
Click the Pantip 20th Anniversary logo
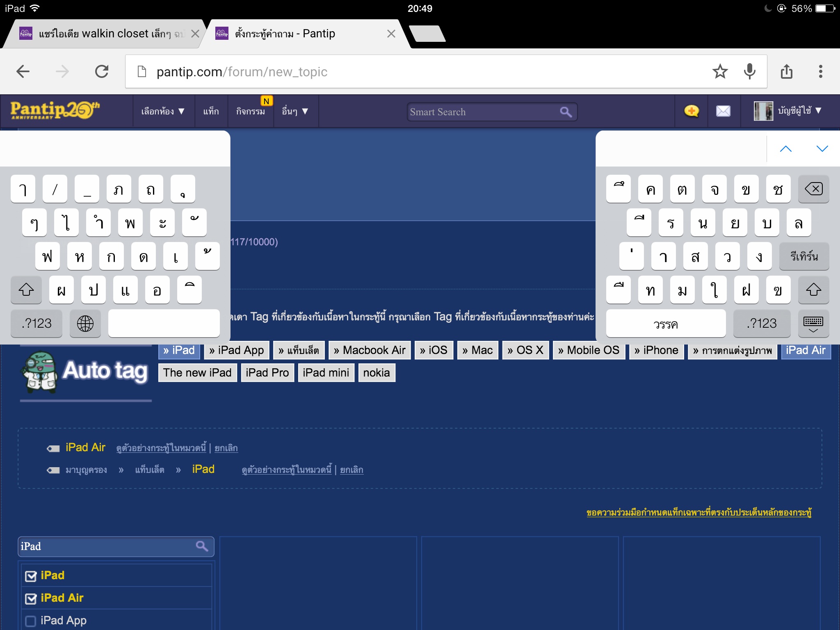pyautogui.click(x=55, y=110)
